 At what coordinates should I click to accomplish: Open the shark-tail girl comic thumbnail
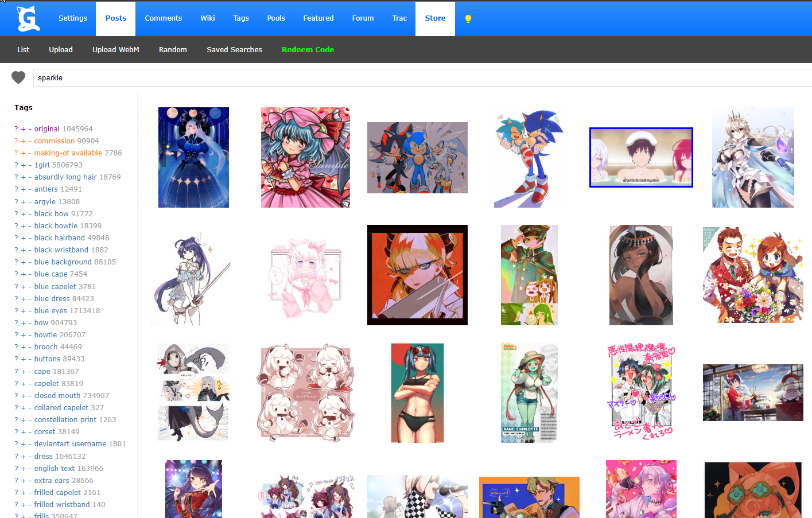pos(193,393)
